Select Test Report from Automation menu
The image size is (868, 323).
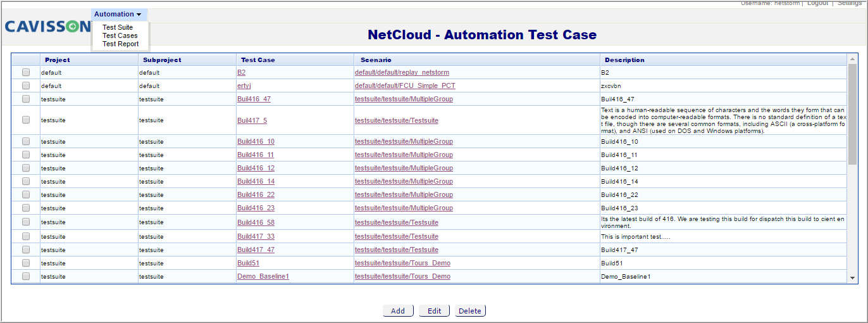click(121, 44)
